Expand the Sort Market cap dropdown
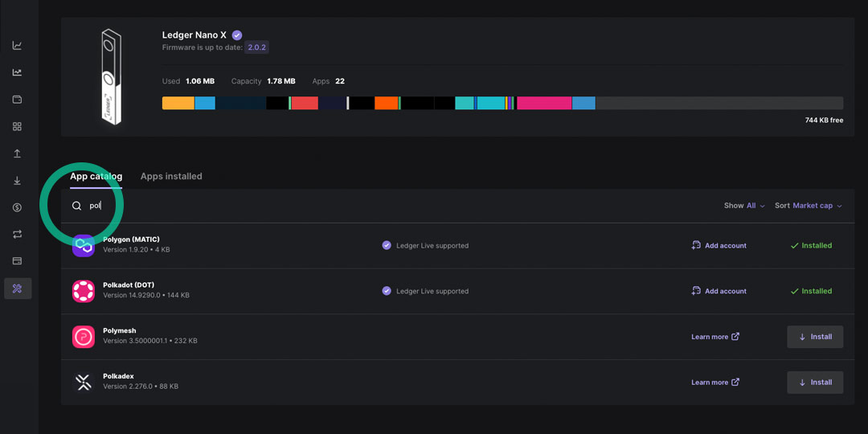 (x=809, y=206)
